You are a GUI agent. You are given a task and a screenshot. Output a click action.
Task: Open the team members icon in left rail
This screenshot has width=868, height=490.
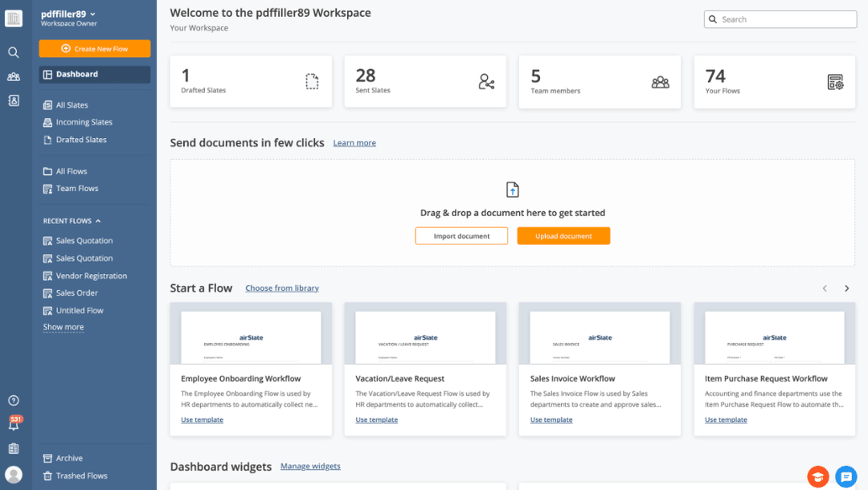[x=14, y=76]
